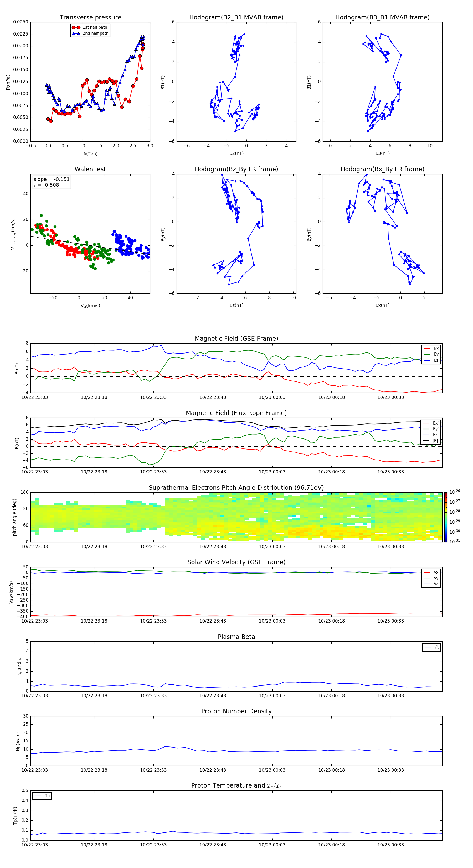Click the '180' pitch angle tick label

pyautogui.click(x=25, y=492)
